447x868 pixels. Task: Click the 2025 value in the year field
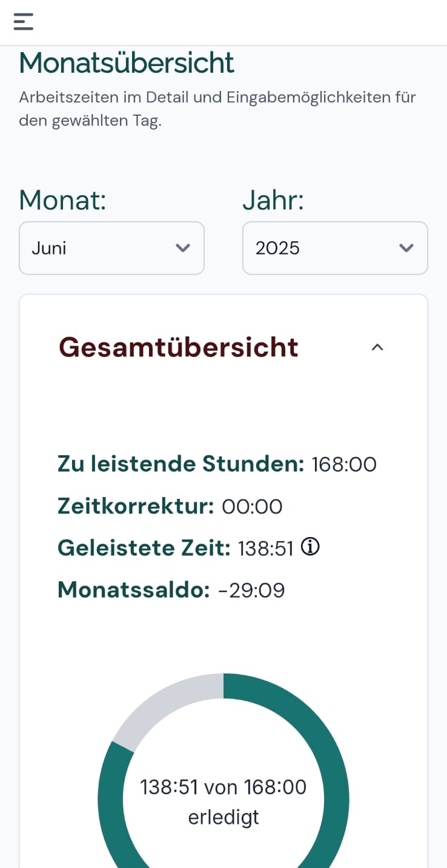(x=279, y=248)
